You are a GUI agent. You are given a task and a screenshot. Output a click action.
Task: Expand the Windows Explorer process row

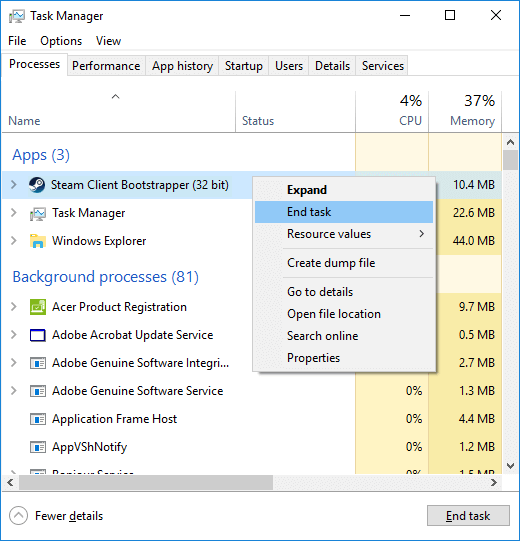pyautogui.click(x=14, y=240)
